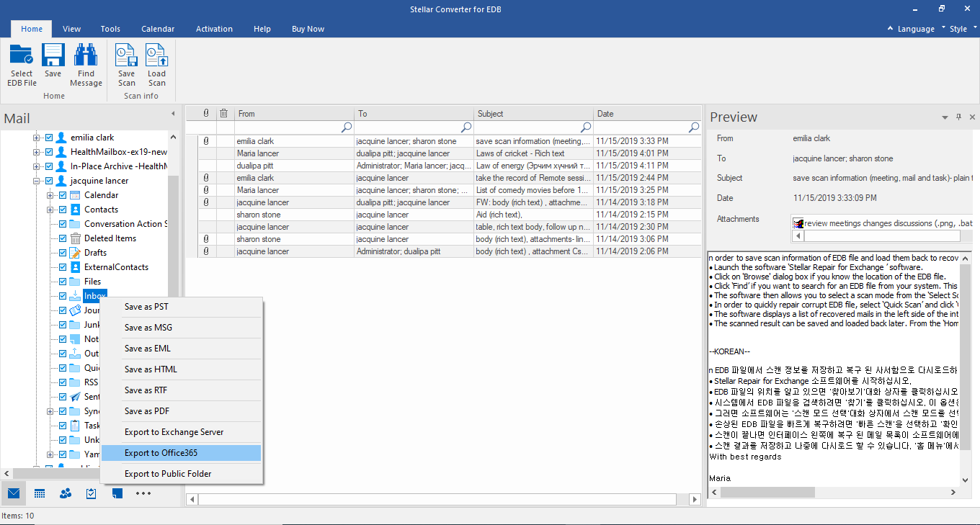Viewport: 980px width, 525px height.
Task: Expand Calendar folder node
Action: [x=50, y=195]
